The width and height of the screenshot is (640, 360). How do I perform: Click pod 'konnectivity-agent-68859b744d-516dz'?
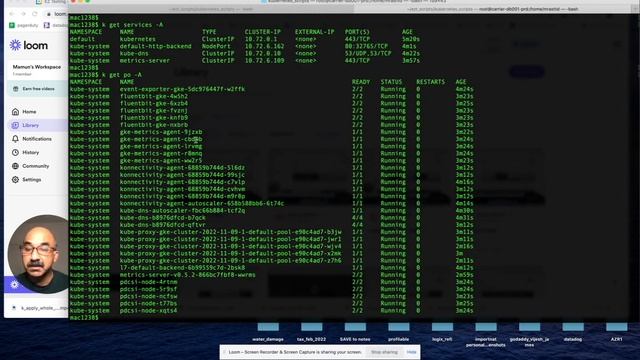[182, 168]
